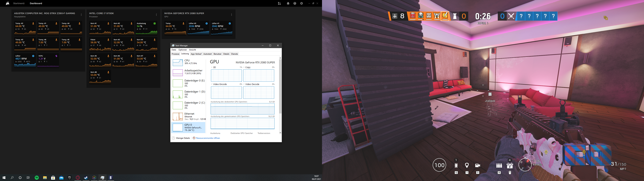The width and height of the screenshot is (644, 181).
Task: Open the Optionen menu in Task-Manager
Action: 182,50
